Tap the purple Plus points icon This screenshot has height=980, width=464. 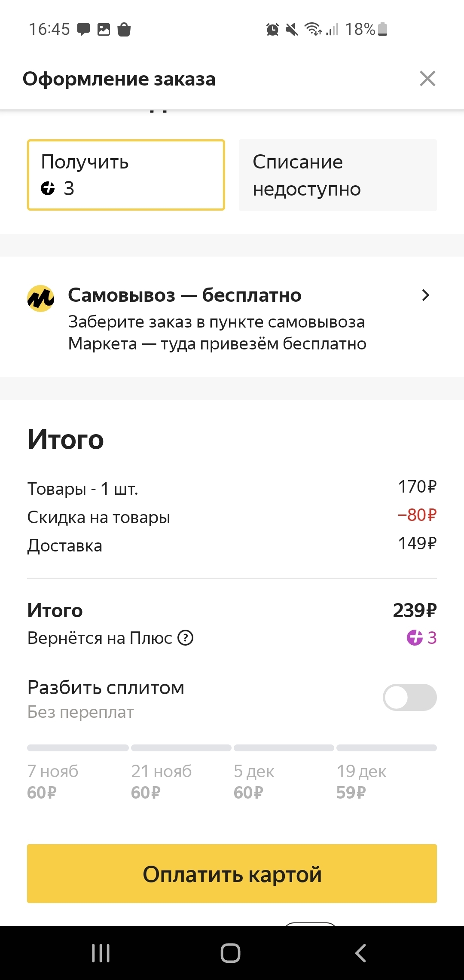(x=415, y=637)
